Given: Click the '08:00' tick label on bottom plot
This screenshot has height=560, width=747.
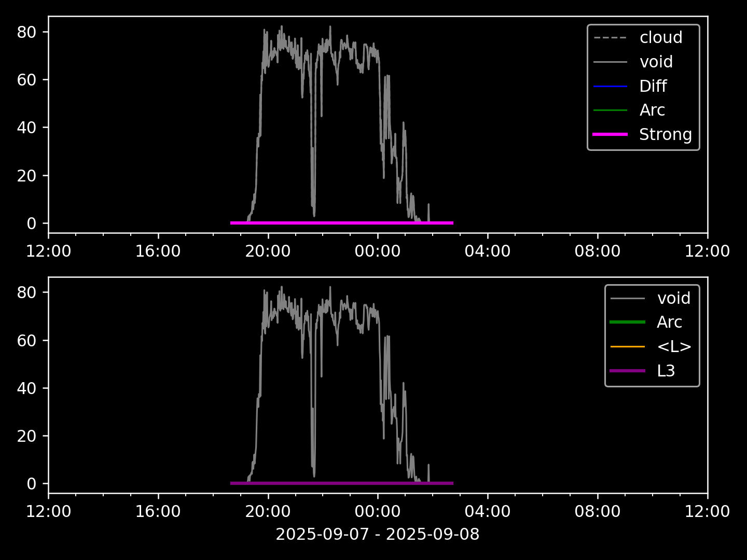Looking at the screenshot, I should (598, 512).
